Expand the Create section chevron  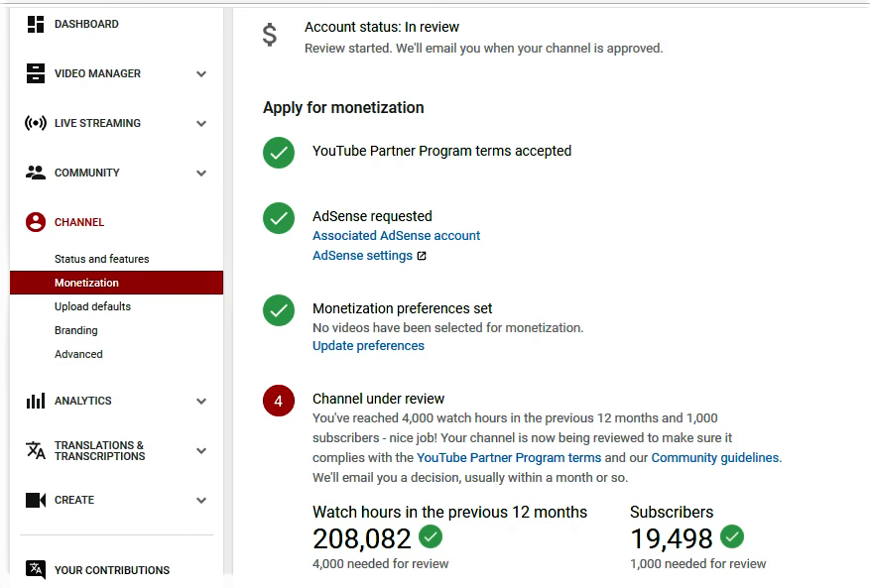[x=201, y=501]
